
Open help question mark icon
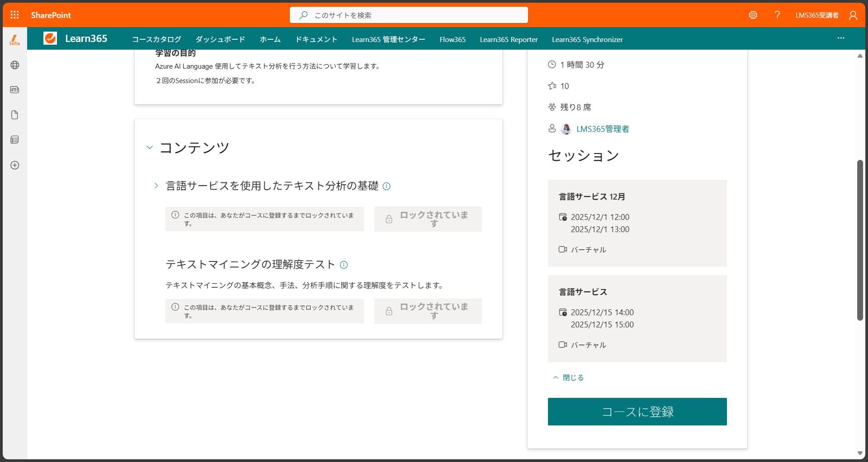(x=777, y=15)
